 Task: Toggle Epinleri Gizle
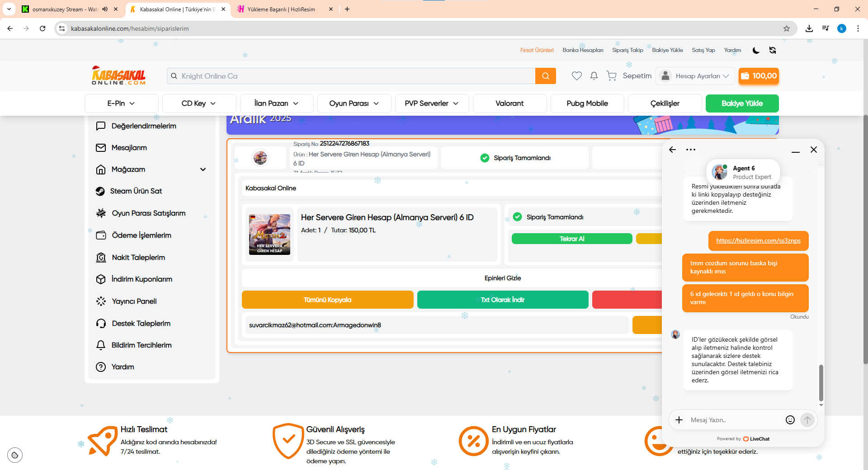tap(503, 278)
